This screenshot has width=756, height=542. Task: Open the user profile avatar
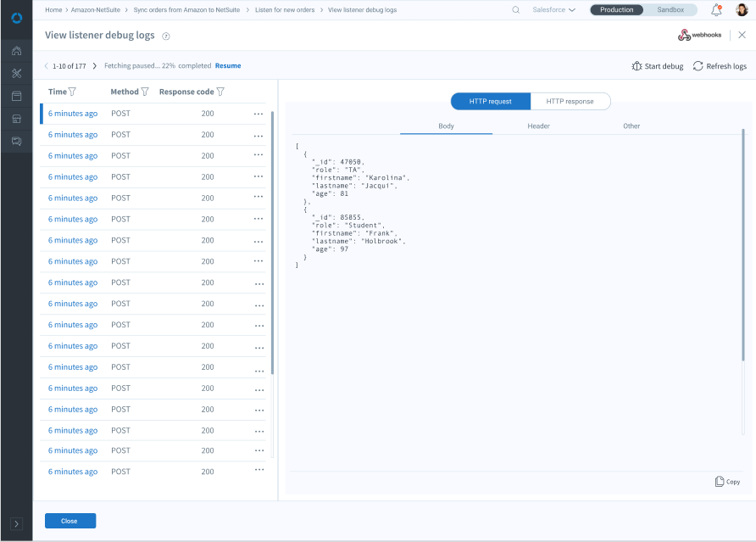pyautogui.click(x=742, y=10)
